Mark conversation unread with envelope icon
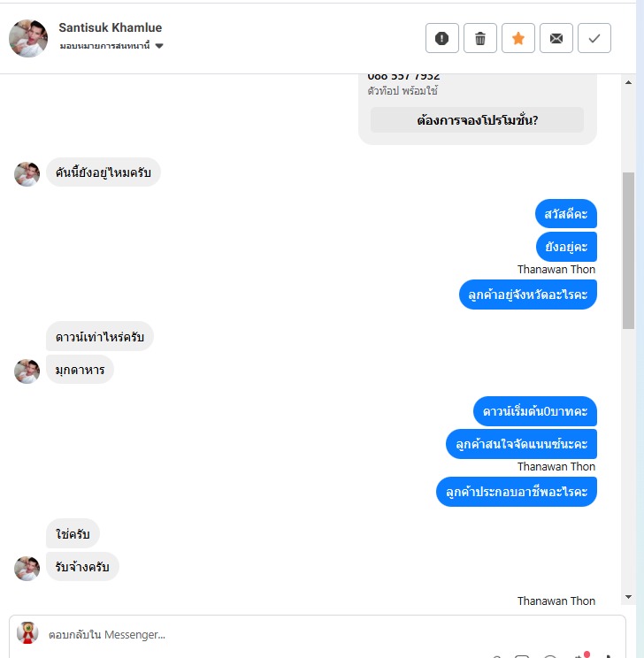644x658 pixels. pyautogui.click(x=556, y=38)
